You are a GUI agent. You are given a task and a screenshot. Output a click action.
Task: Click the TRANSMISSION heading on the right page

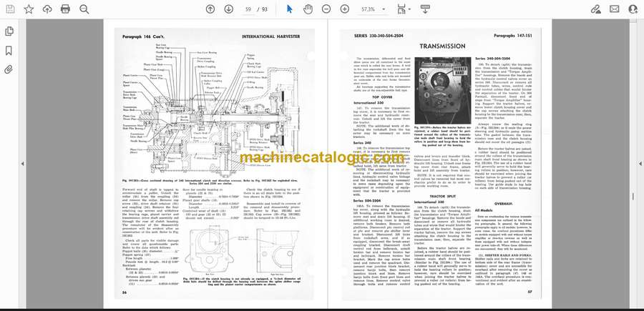[442, 46]
